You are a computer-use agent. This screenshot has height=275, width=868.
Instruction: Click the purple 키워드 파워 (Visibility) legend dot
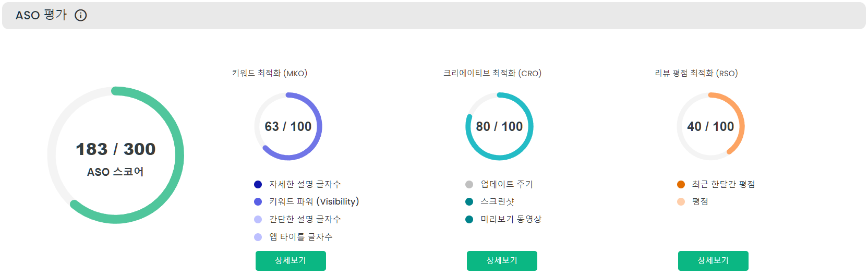[258, 201]
